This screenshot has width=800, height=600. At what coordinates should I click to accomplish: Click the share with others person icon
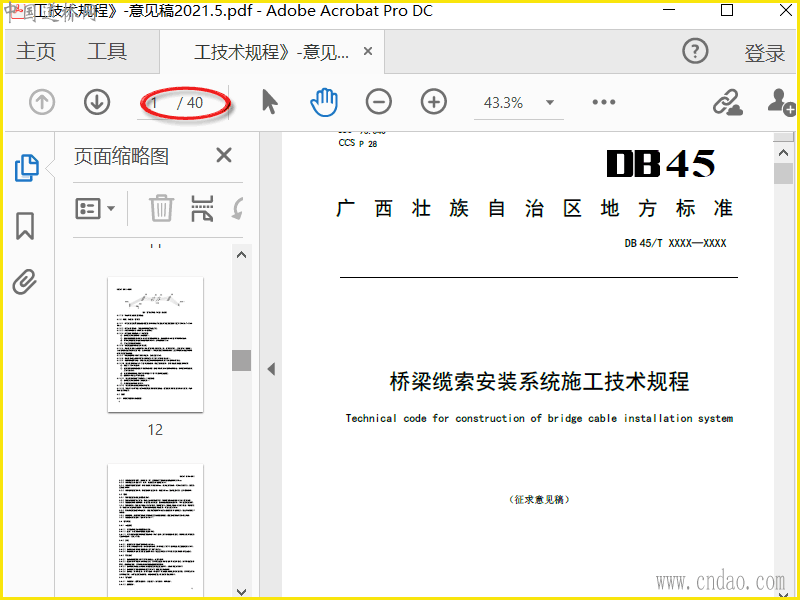782,101
